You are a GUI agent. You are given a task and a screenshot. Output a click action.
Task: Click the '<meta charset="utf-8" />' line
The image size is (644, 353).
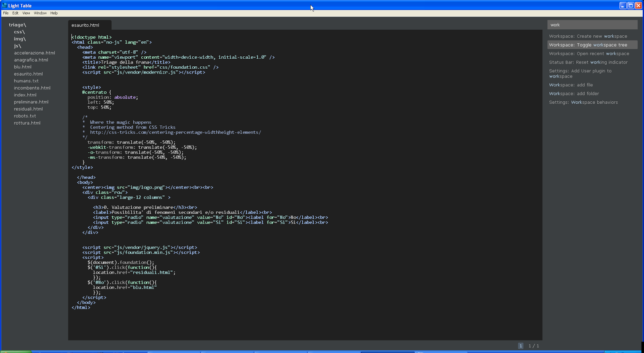coord(114,52)
